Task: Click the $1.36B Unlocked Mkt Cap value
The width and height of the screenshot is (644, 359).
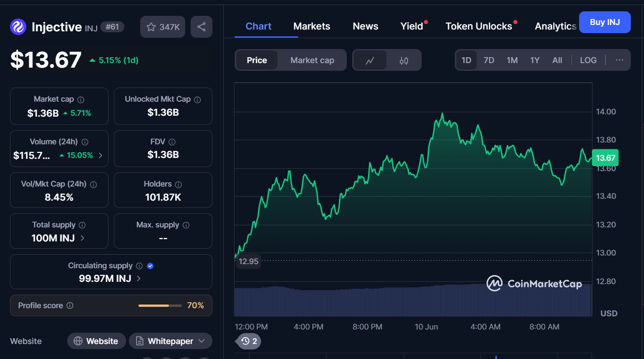Action: [163, 113]
